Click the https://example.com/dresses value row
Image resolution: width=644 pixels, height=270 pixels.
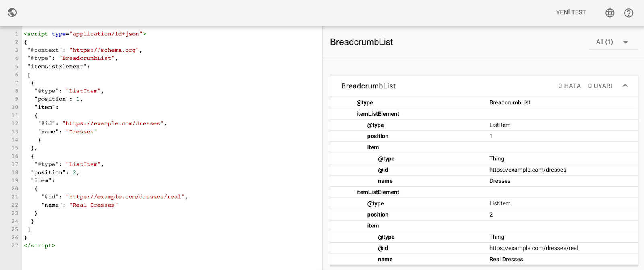(x=484, y=170)
